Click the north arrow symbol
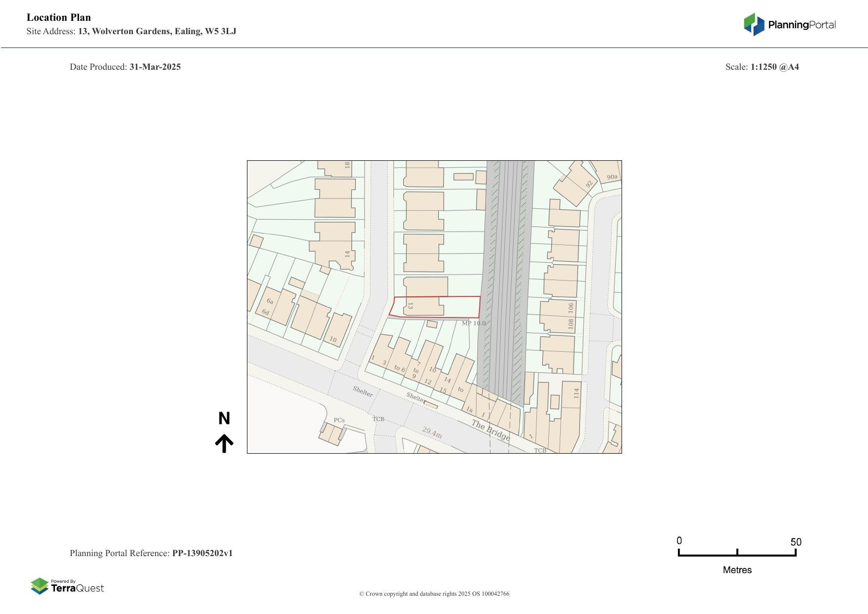Image resolution: width=868 pixels, height=614 pixels. click(224, 443)
